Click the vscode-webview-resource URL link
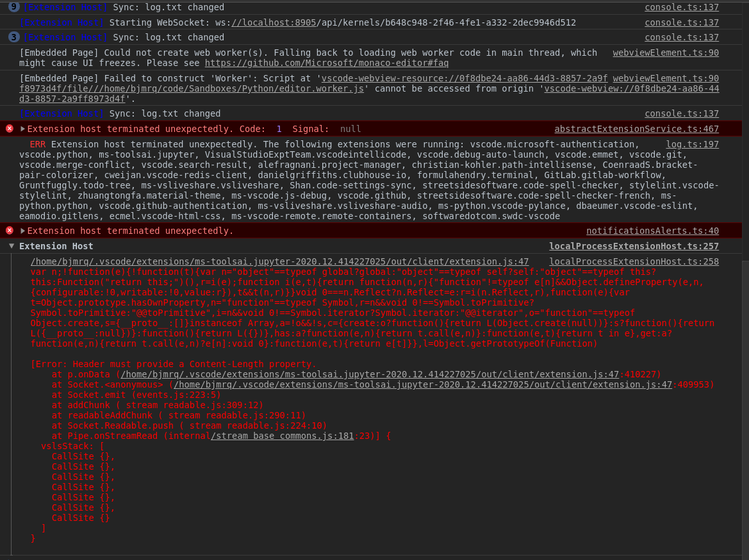 (x=463, y=78)
